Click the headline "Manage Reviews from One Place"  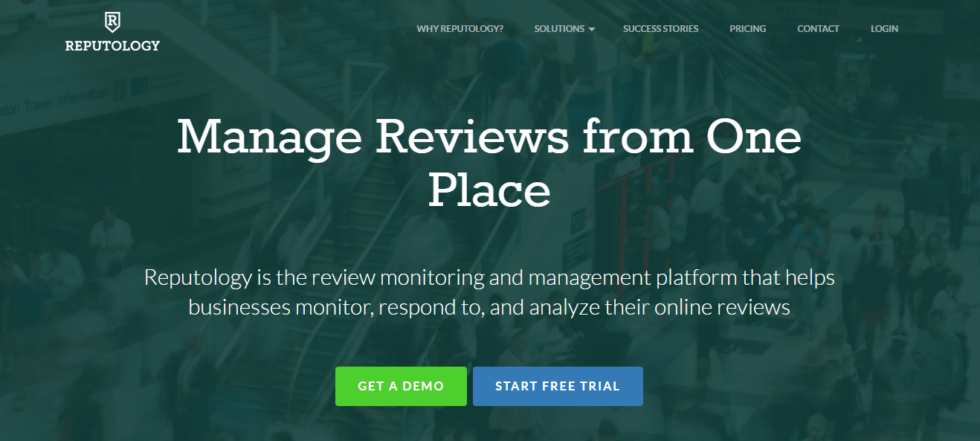point(489,164)
